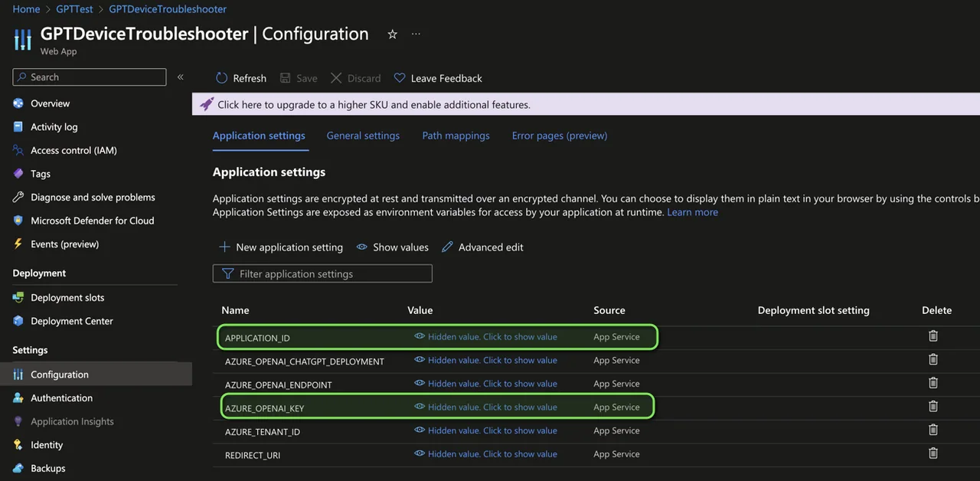The width and height of the screenshot is (980, 481).
Task: Open Activity log in the sidebar
Action: pyautogui.click(x=54, y=127)
